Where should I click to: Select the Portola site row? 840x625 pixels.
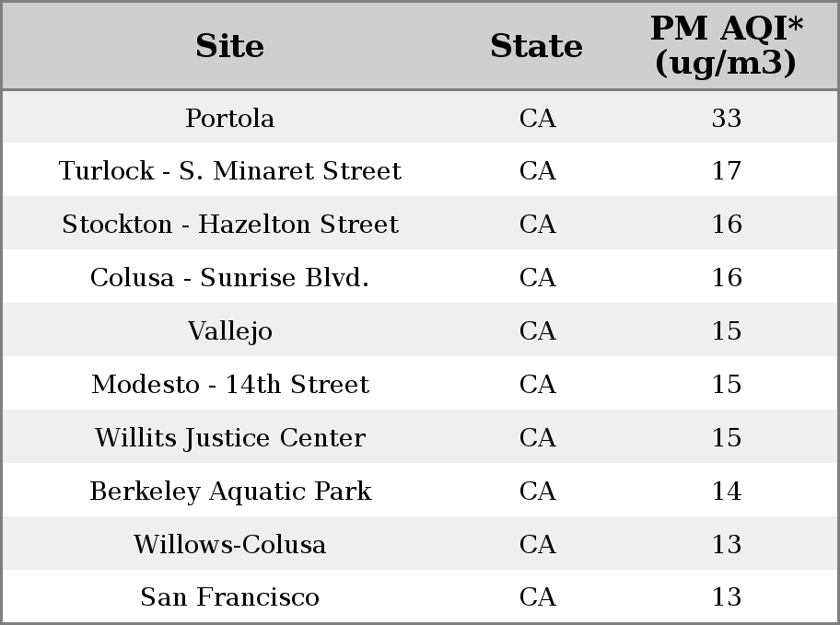point(420,117)
